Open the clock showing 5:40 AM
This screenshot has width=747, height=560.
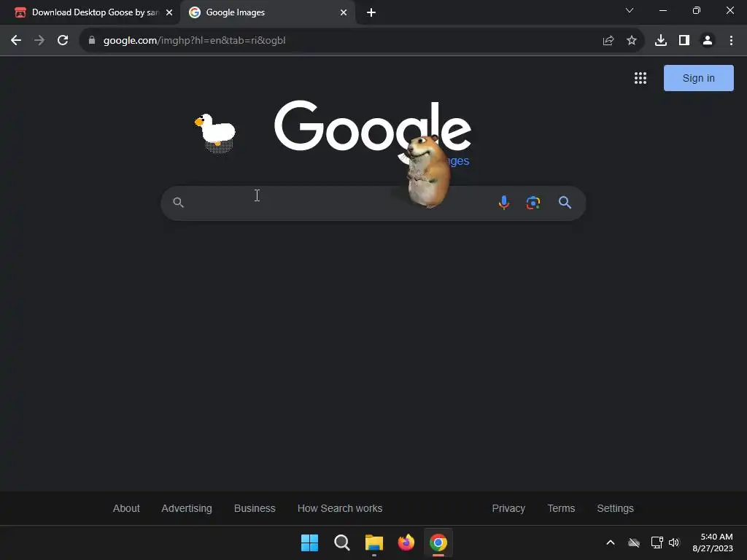713,542
